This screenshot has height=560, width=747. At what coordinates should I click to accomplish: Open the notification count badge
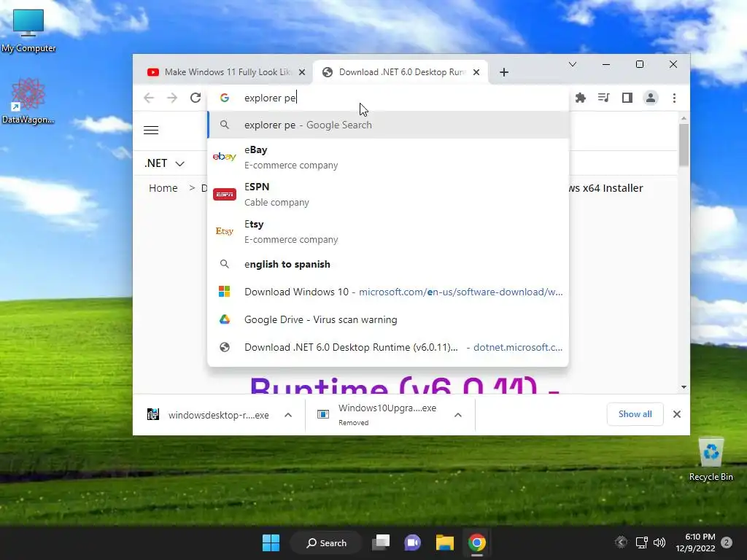coord(727,542)
